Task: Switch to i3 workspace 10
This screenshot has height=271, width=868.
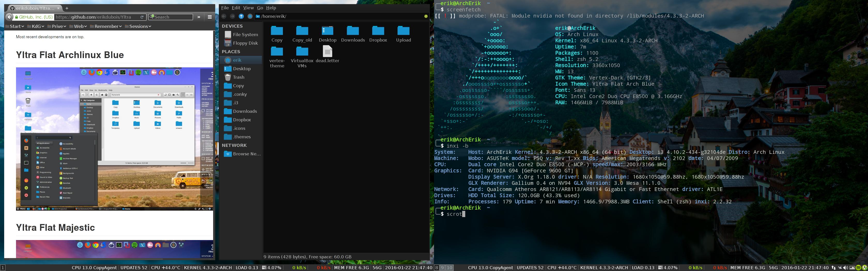Action: click(450, 268)
